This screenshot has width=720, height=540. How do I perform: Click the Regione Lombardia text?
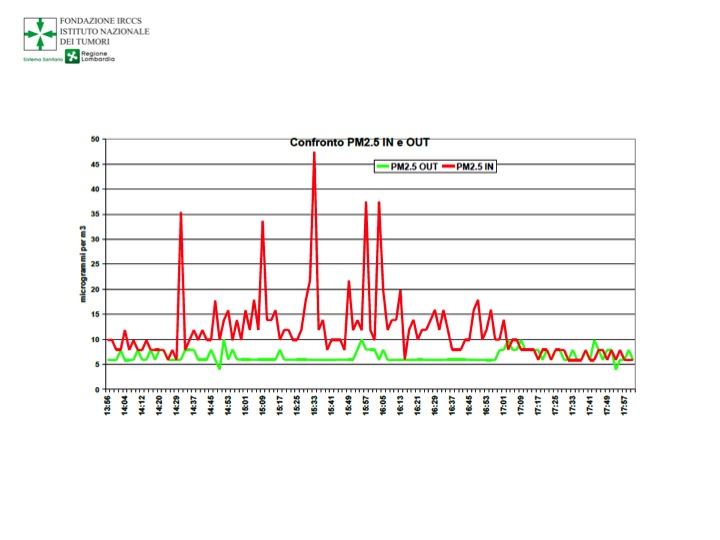(98, 56)
